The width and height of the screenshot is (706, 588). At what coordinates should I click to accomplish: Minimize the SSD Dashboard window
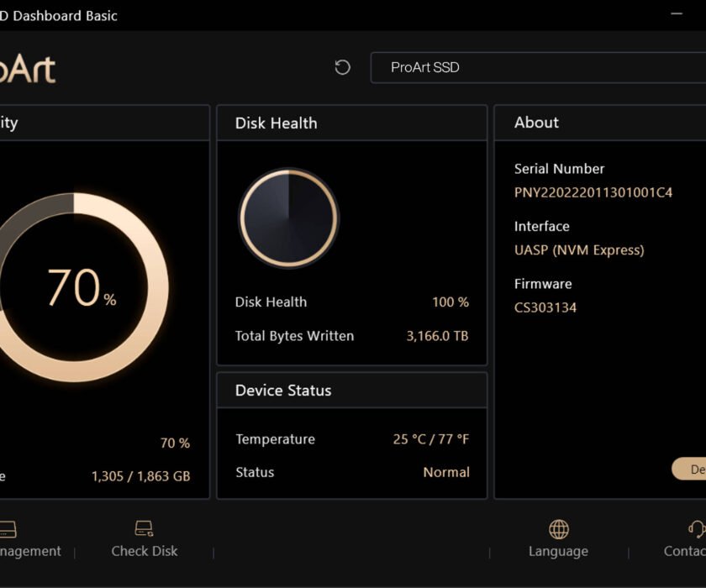tap(677, 14)
